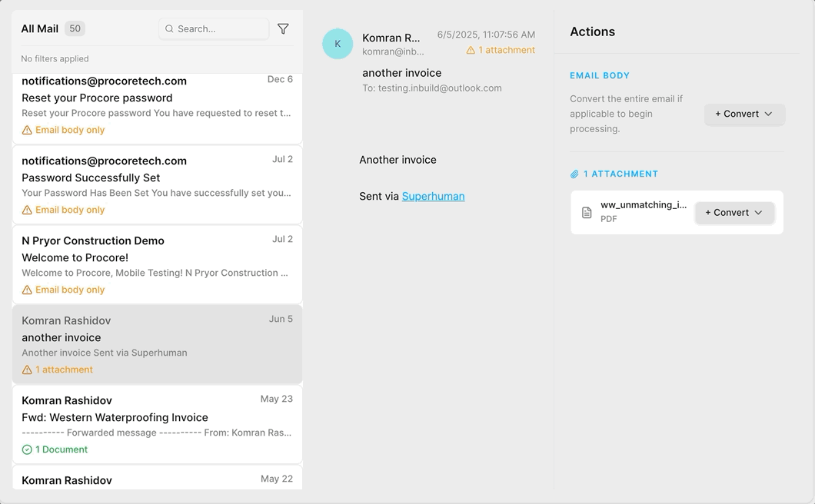Open Welcome to Procore! email from N Pryor

(157, 265)
